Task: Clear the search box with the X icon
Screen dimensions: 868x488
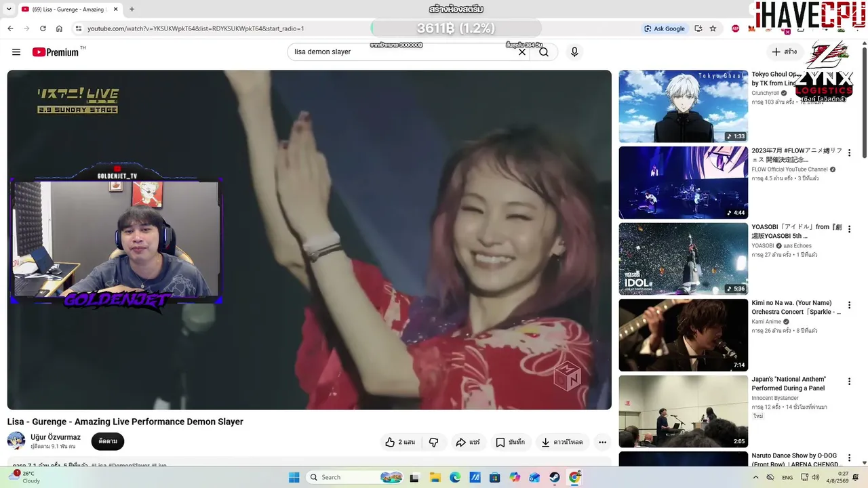Action: [x=522, y=52]
